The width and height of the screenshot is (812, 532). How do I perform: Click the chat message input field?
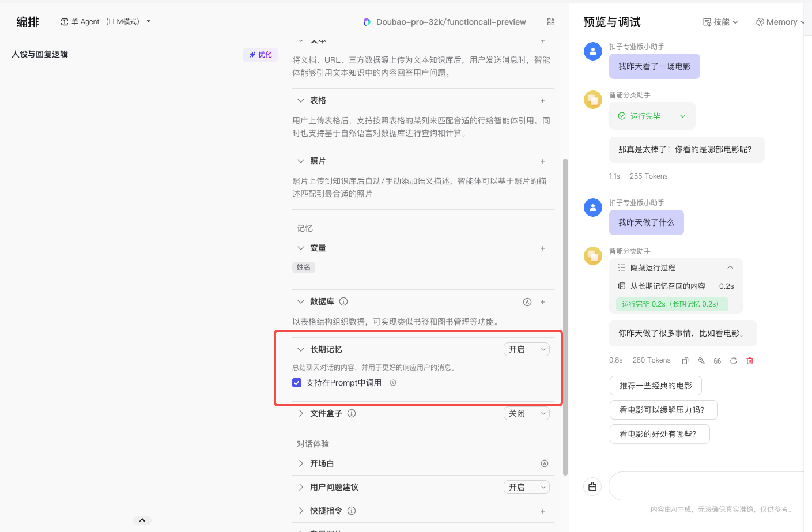pyautogui.click(x=706, y=486)
